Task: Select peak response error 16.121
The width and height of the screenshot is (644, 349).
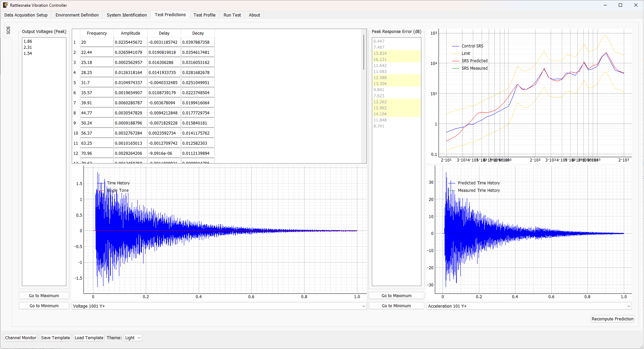Action: pyautogui.click(x=396, y=59)
